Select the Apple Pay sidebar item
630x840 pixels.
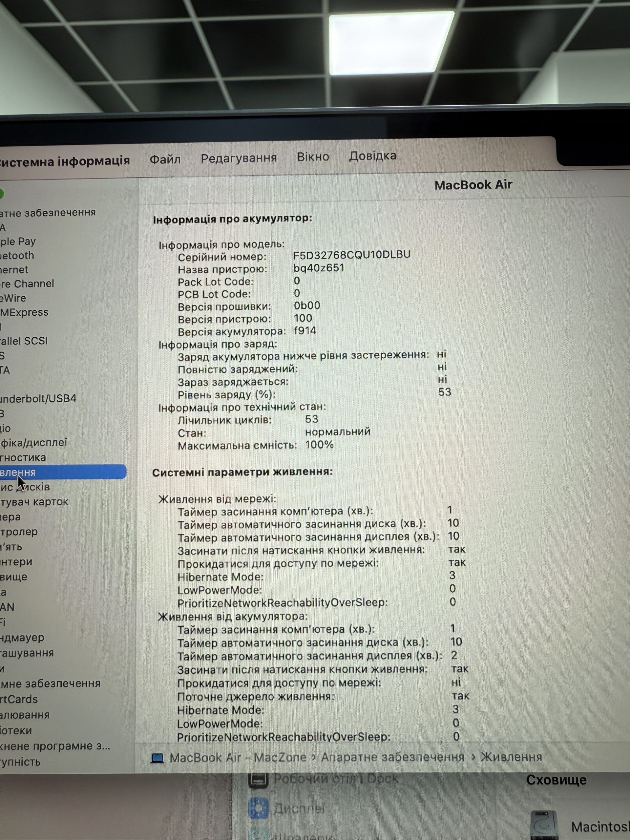(x=18, y=241)
